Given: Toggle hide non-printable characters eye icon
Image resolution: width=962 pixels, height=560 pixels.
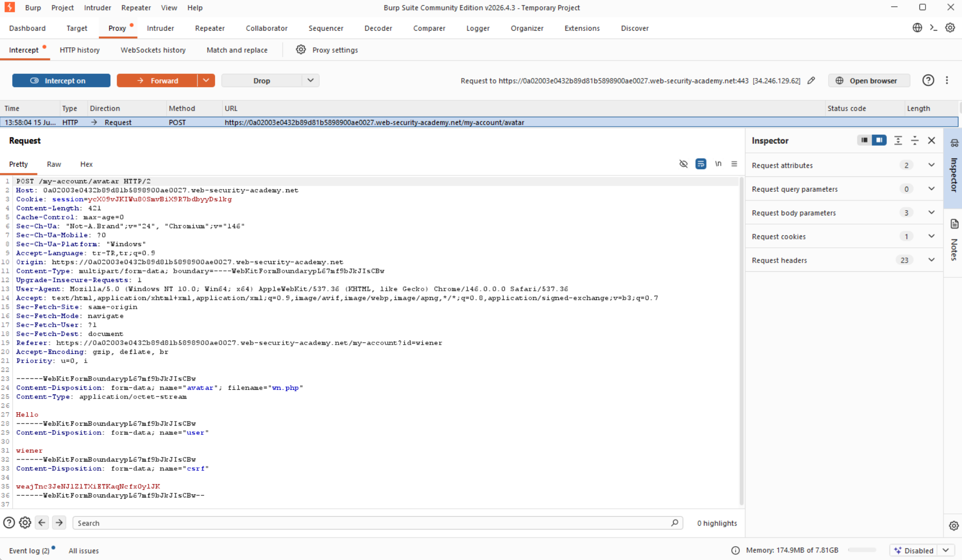Looking at the screenshot, I should pyautogui.click(x=683, y=164).
